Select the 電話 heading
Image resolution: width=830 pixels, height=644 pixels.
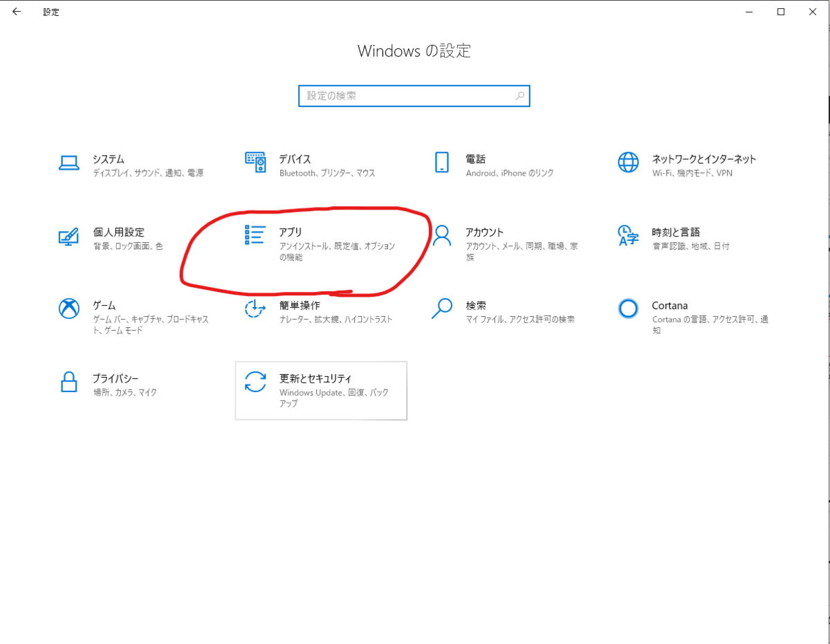click(x=476, y=158)
